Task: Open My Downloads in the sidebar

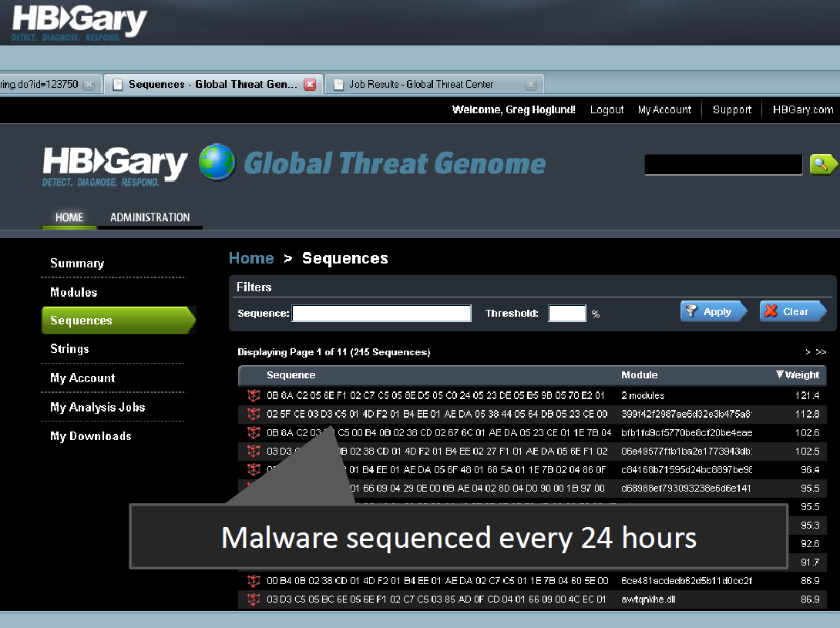Action: click(90, 436)
